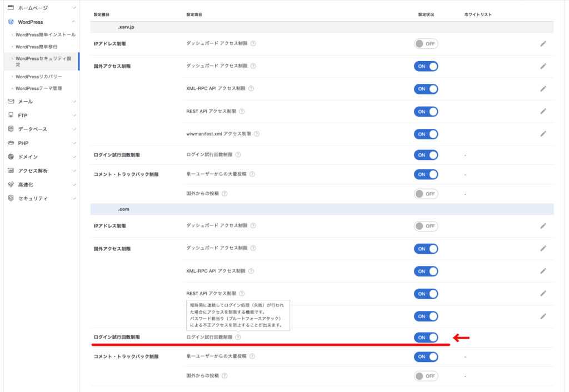Click the ホワイトリスト column header
The height and width of the screenshot is (392, 569).
point(477,14)
